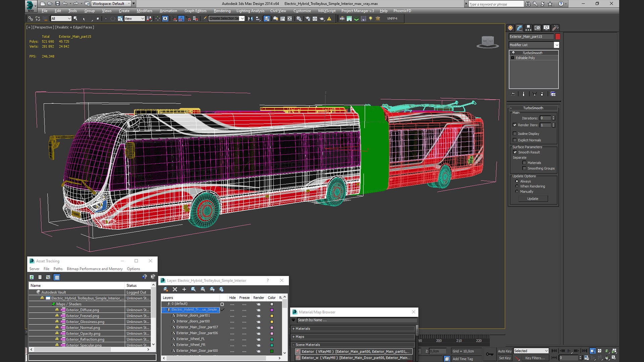Enable the Explicit Normals checkbox
The height and width of the screenshot is (362, 644).
click(515, 140)
